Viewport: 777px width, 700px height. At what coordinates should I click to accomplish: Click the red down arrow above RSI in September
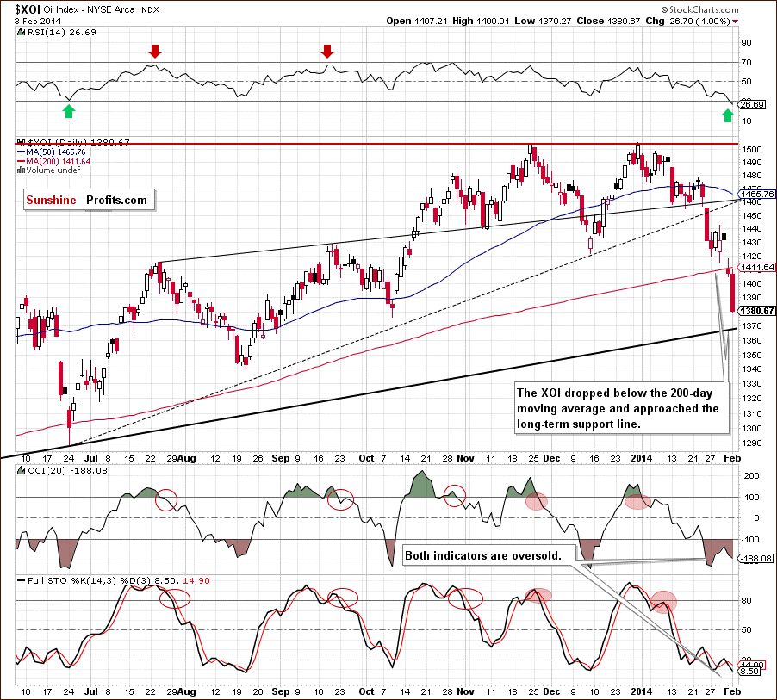327,51
